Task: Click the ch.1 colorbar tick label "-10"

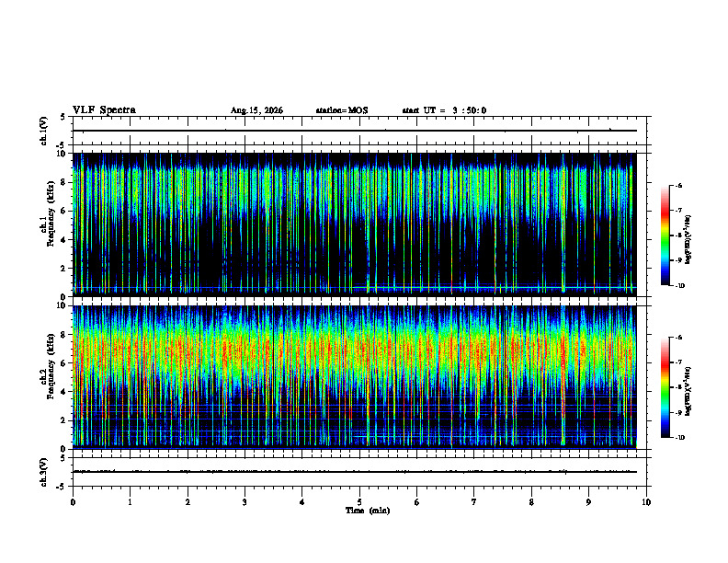Action: click(679, 286)
